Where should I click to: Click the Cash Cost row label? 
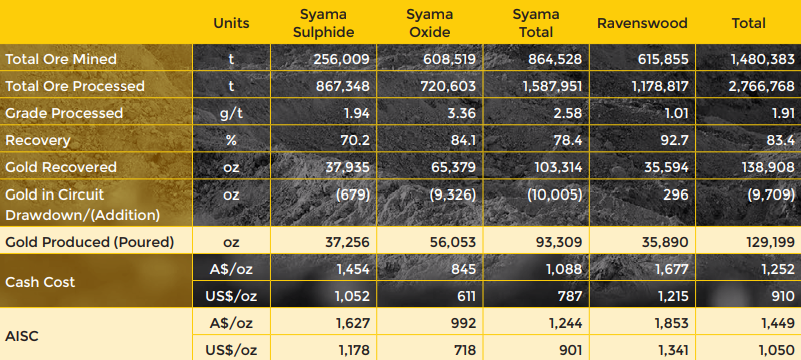40,282
